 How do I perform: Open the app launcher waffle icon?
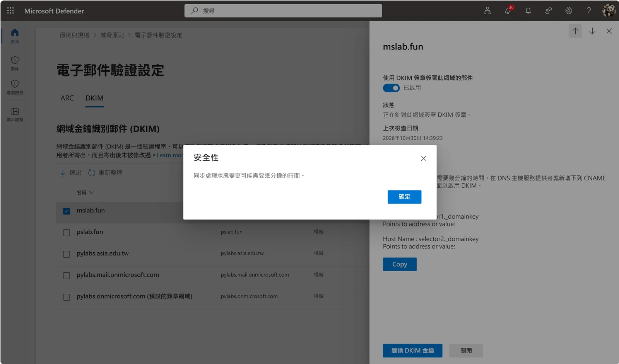pos(10,11)
